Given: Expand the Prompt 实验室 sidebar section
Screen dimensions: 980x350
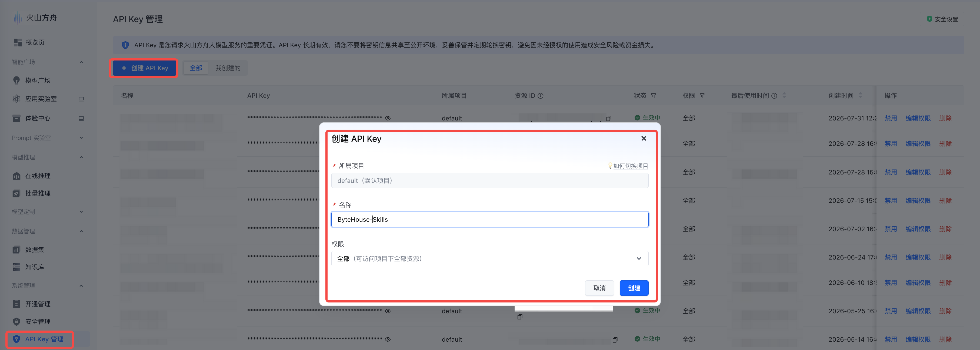Looking at the screenshot, I should (x=81, y=138).
